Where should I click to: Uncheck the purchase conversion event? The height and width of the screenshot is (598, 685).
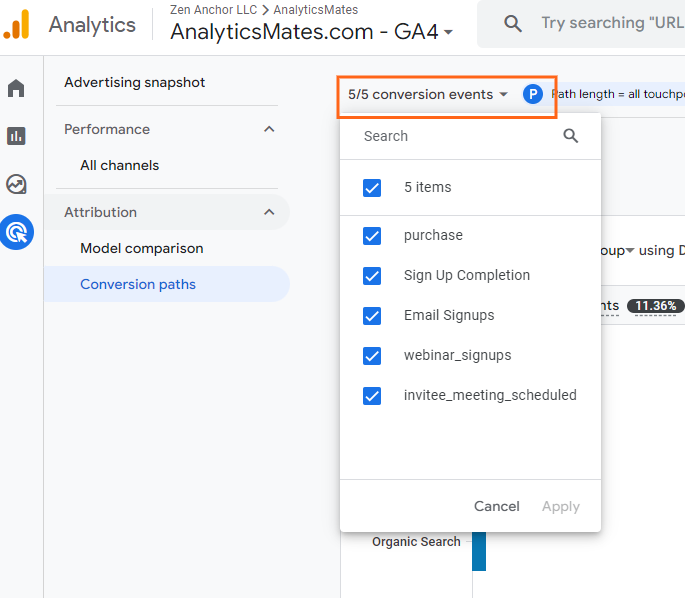click(372, 236)
